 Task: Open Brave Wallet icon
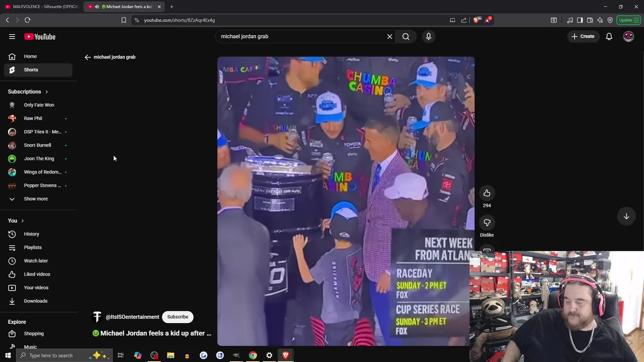point(590,20)
